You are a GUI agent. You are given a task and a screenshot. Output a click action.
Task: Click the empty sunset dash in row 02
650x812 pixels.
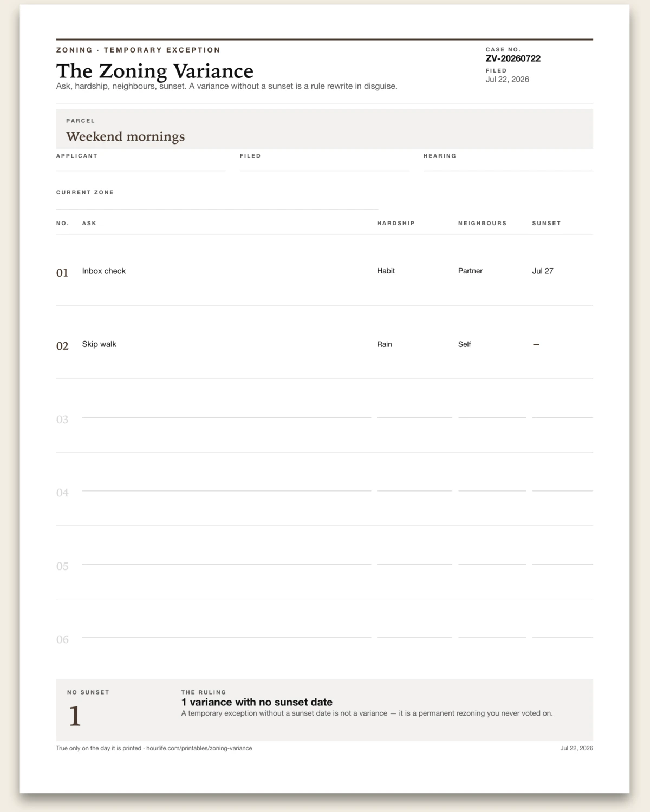click(536, 344)
